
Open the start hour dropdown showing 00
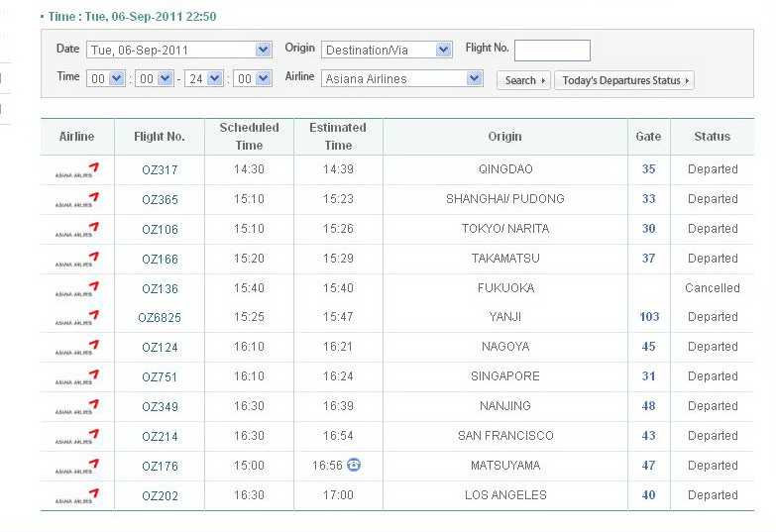[105, 78]
